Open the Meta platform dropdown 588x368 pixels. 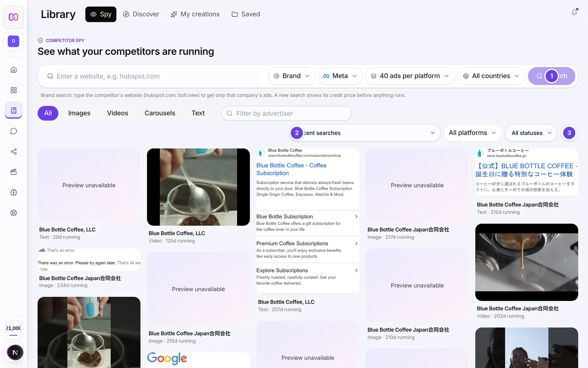pos(340,76)
